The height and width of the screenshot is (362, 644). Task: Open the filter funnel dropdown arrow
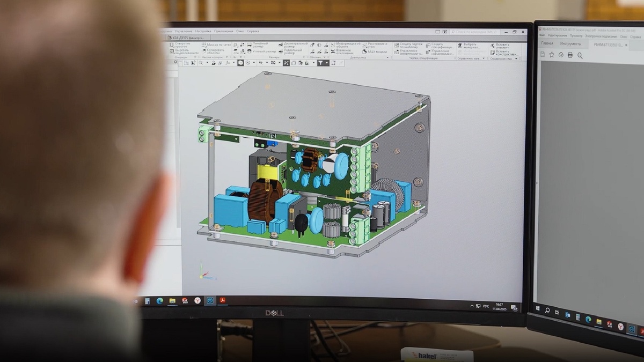(327, 63)
